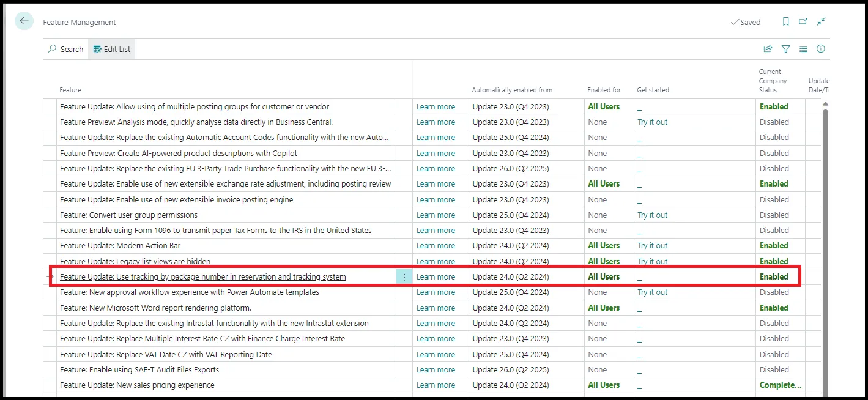
Task: Click the Edit List button
Action: click(x=112, y=49)
